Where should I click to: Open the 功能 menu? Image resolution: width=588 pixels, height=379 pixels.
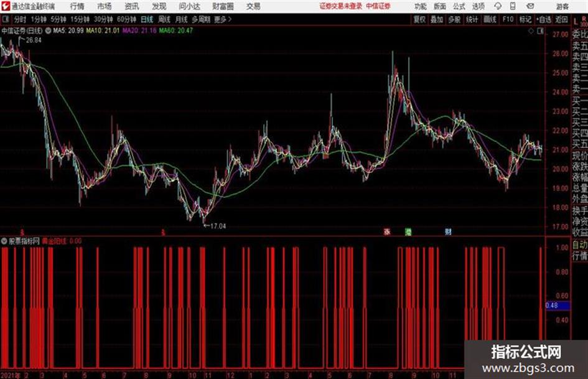421,6
